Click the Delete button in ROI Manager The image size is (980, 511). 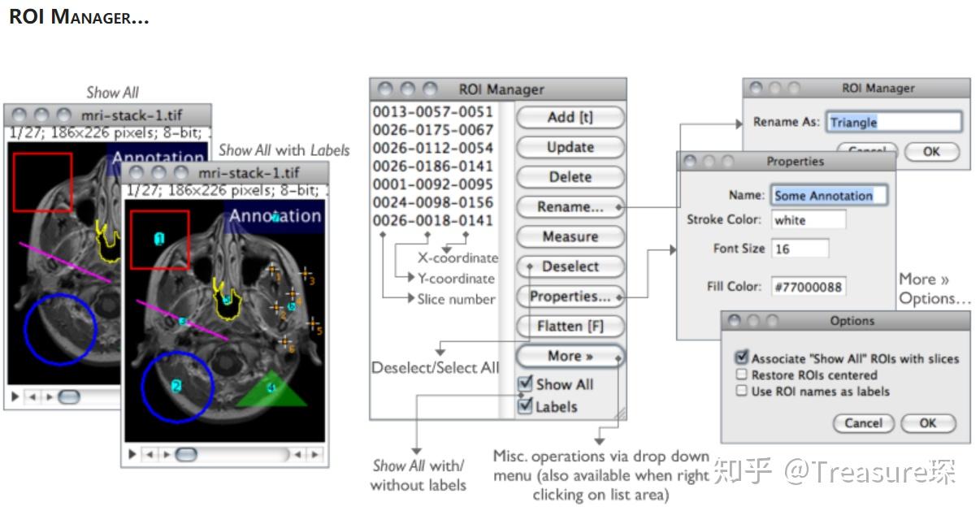tap(570, 177)
